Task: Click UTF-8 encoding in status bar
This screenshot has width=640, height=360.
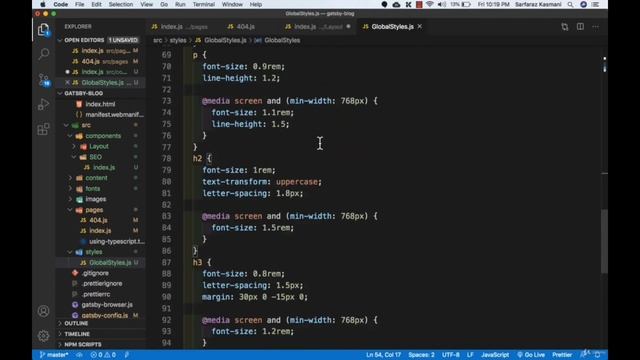Action: 451,355
